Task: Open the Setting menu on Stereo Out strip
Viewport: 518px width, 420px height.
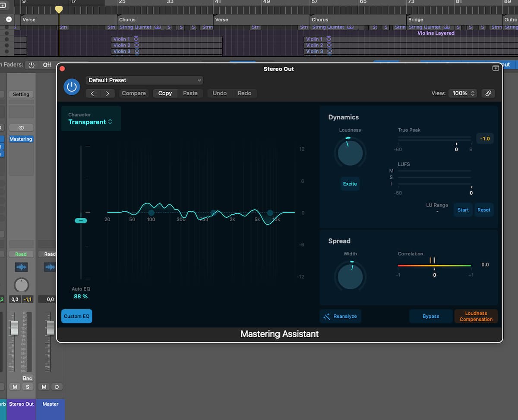Action: point(21,94)
